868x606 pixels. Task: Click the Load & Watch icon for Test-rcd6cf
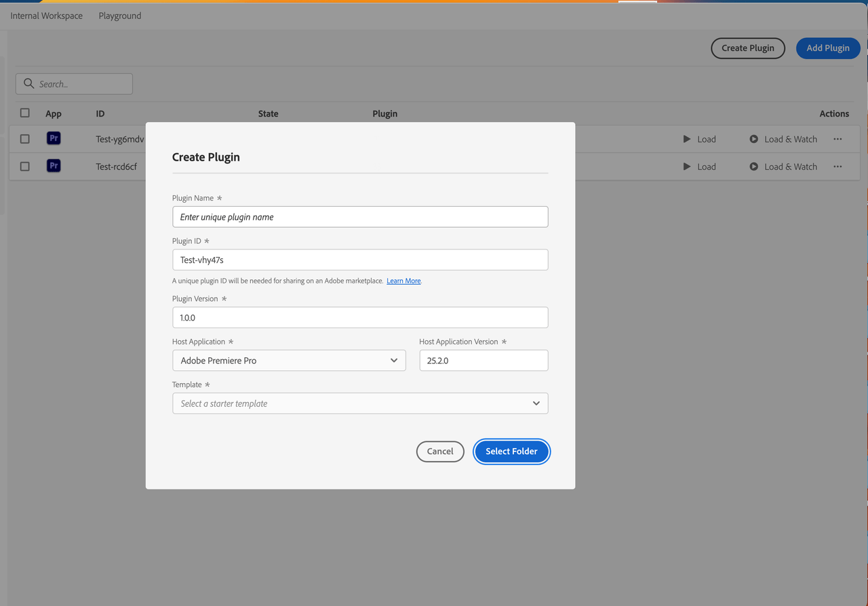(x=754, y=166)
